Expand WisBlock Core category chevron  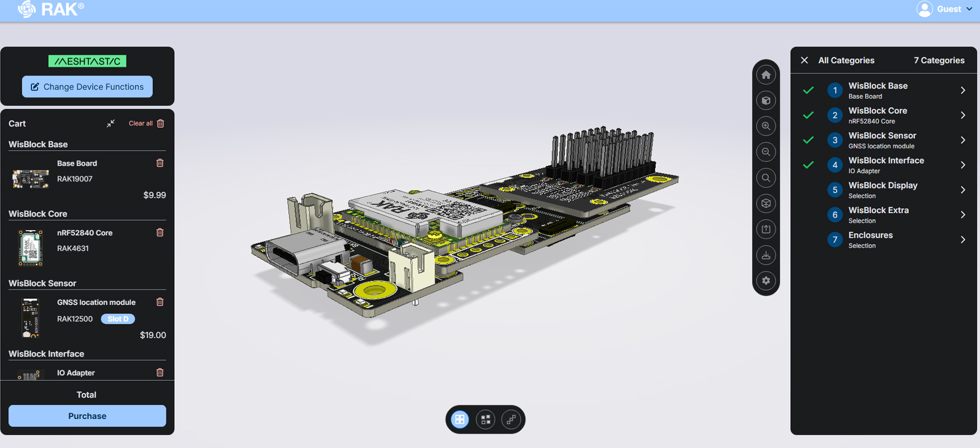[963, 115]
